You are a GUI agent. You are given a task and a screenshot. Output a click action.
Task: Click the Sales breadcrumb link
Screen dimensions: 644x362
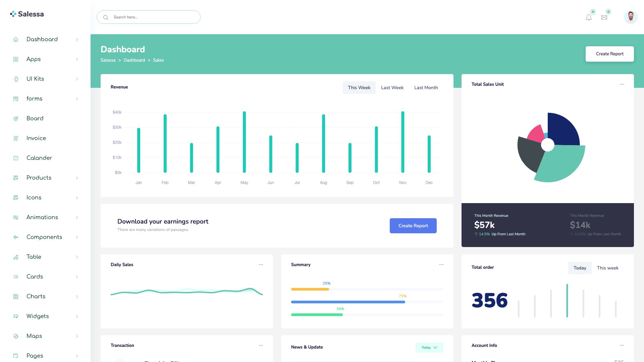(x=158, y=60)
